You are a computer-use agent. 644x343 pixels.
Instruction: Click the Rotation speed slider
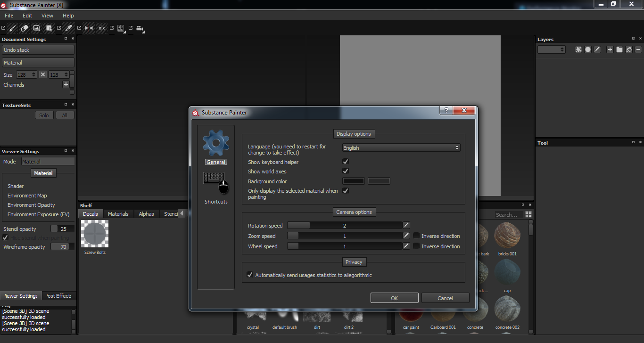click(345, 226)
